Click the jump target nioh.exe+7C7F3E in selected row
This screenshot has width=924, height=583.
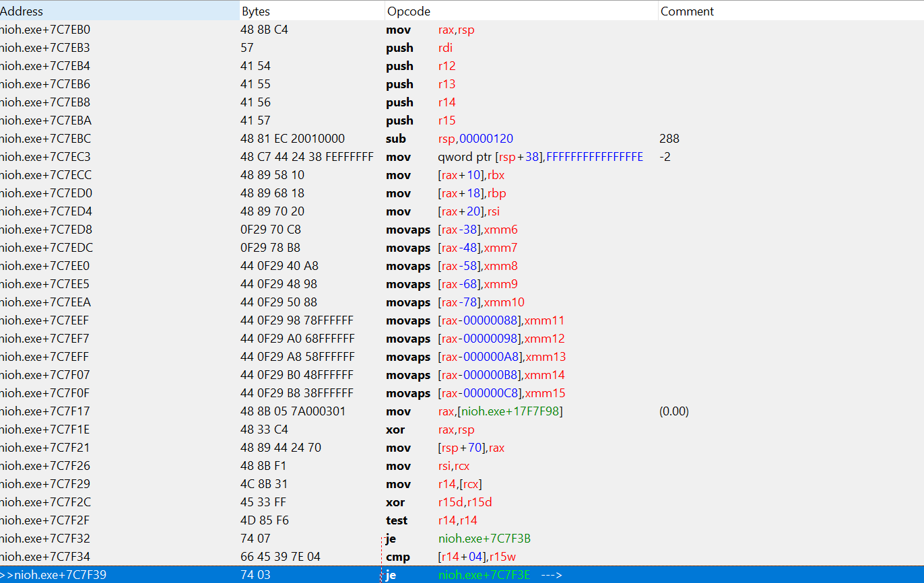point(484,575)
